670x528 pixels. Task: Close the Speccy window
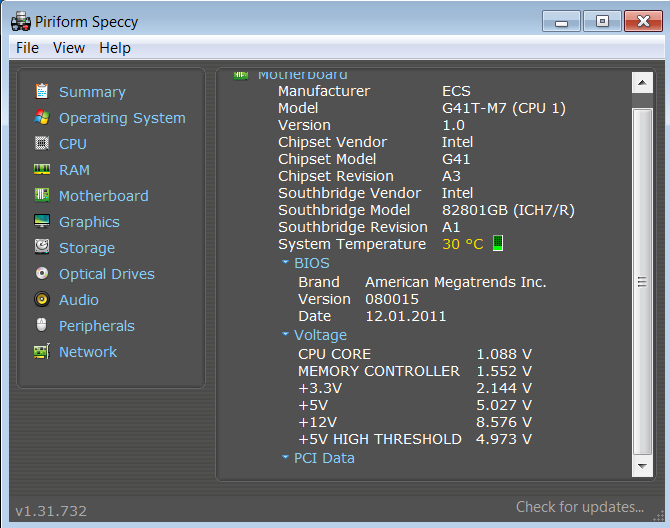pos(643,22)
